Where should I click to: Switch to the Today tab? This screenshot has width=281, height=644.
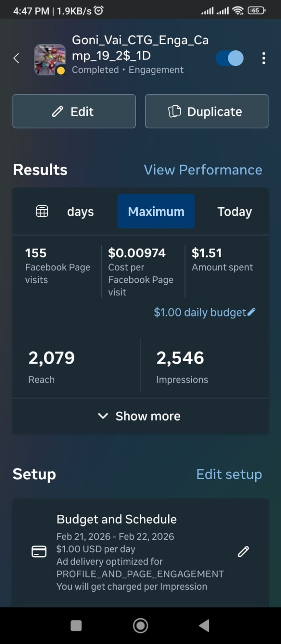pyautogui.click(x=234, y=212)
